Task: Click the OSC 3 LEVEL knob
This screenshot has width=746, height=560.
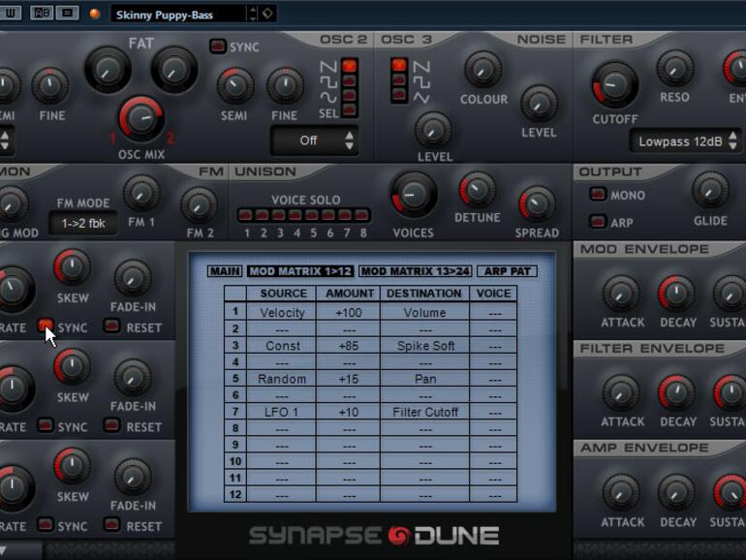Action: [x=433, y=130]
